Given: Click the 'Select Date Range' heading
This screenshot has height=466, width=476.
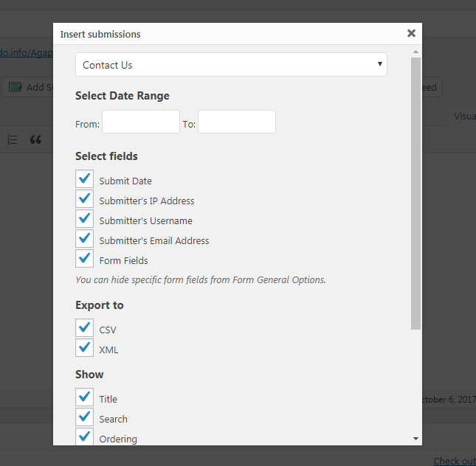Looking at the screenshot, I should point(123,96).
